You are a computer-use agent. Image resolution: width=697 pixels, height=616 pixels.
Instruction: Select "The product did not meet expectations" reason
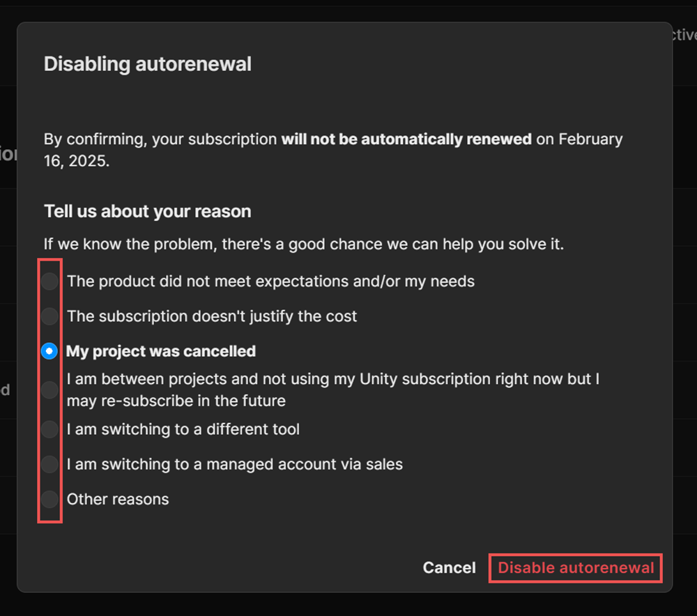coord(49,281)
